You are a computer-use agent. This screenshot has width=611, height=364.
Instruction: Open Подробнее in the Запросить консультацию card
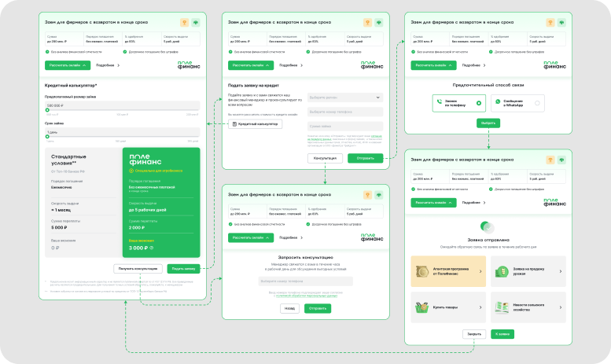(x=291, y=237)
